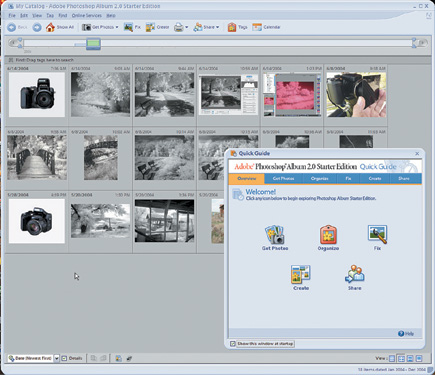Click the icon right of slideshow in bottom bar
The height and width of the screenshot is (375, 435).
(x=129, y=358)
